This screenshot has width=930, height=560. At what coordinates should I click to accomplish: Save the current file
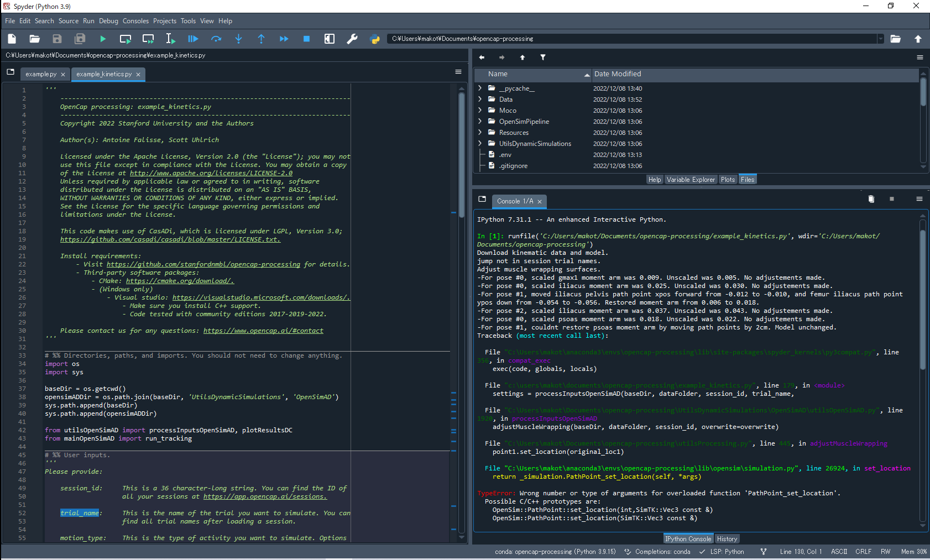click(57, 39)
